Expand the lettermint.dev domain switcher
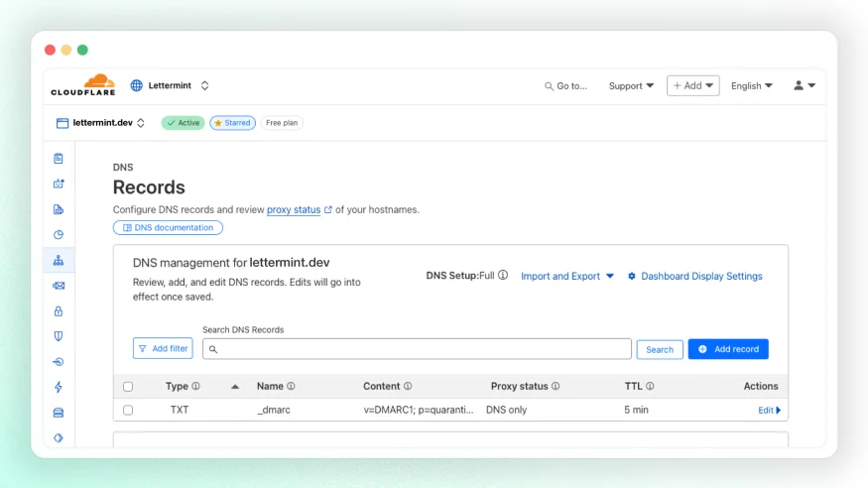This screenshot has height=488, width=868. click(x=100, y=123)
